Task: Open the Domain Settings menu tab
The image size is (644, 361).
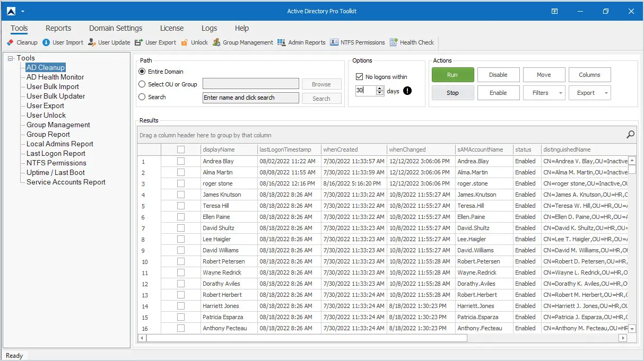Action: coord(116,28)
